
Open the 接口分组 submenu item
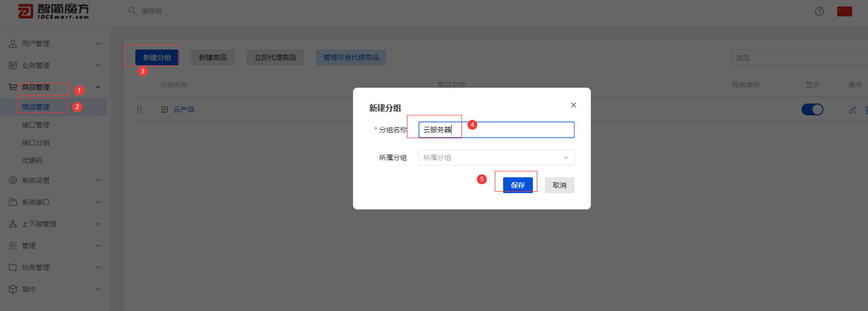coord(36,143)
